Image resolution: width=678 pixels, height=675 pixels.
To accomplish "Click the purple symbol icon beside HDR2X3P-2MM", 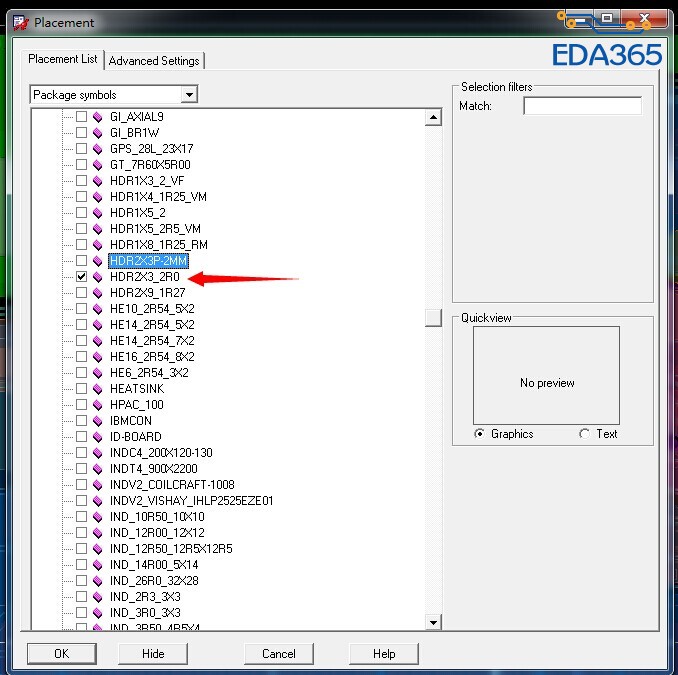I will click(x=98, y=261).
